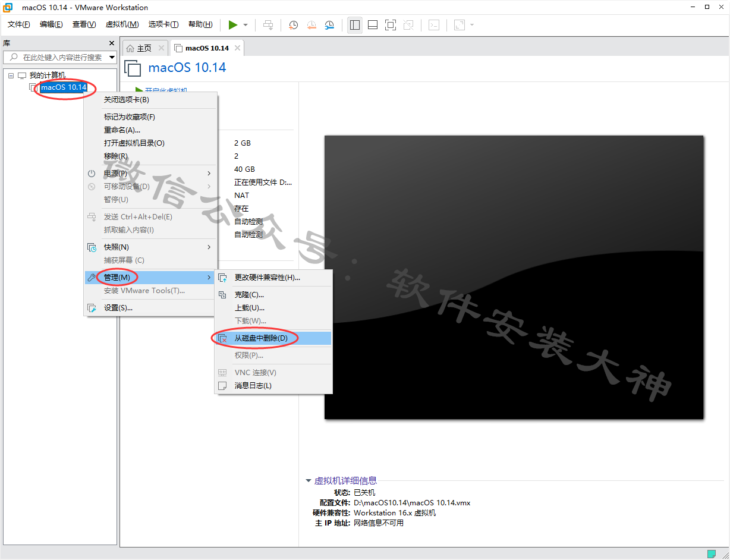Click the NAT network adapter value

(242, 196)
